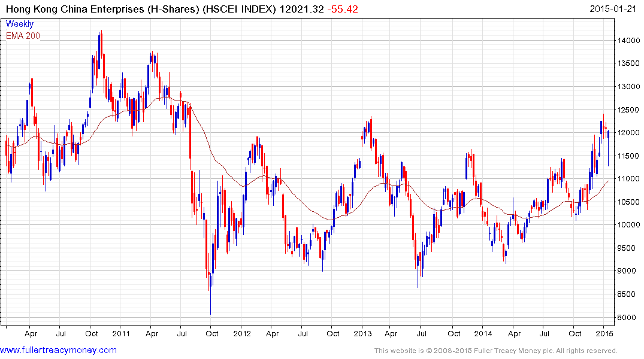Image resolution: width=644 pixels, height=359 pixels.
Task: Click the 'Weekly' interval label
Action: tap(20, 24)
